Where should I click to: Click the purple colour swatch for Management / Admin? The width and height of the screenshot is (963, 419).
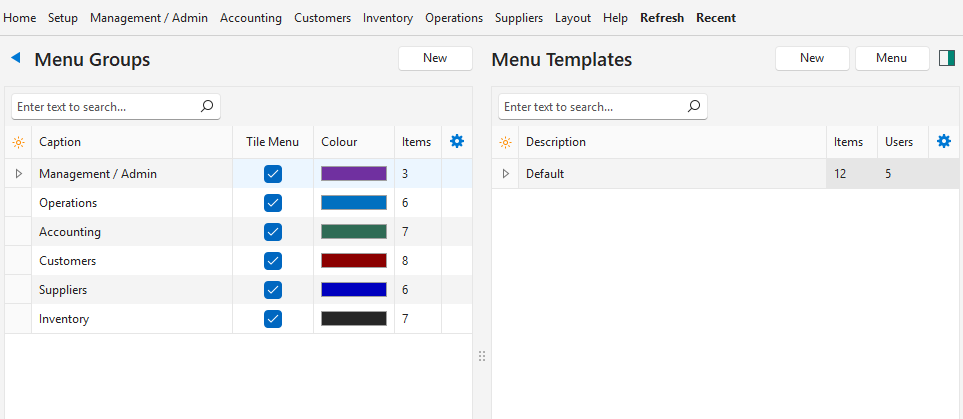353,174
